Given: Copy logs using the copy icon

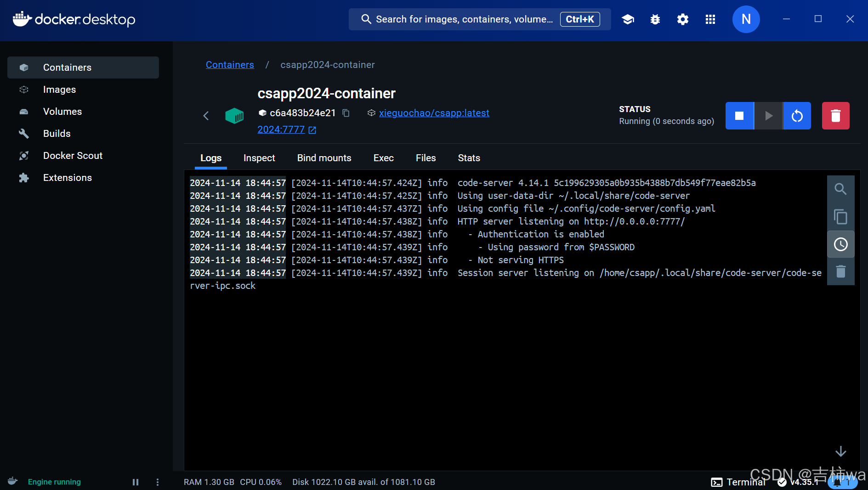Looking at the screenshot, I should pos(841,217).
